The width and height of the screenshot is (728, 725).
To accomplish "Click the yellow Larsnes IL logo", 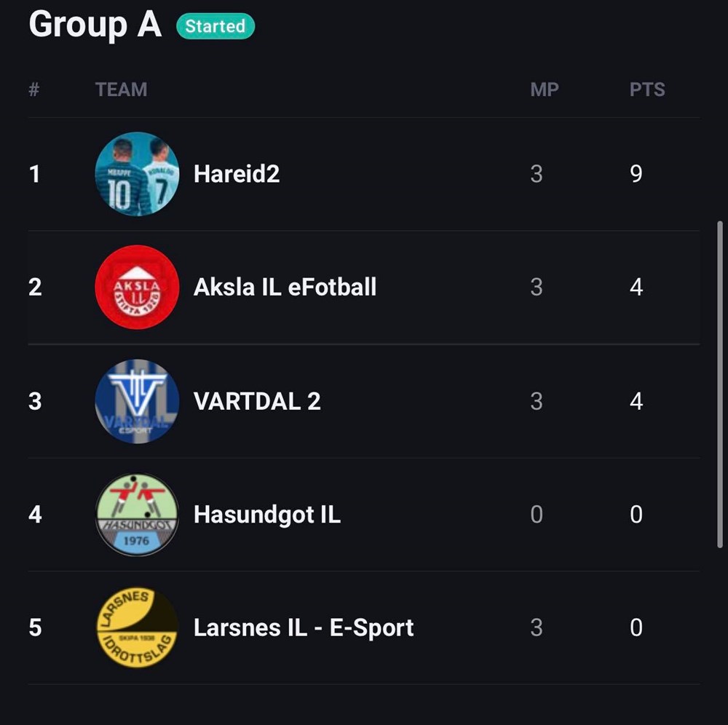I will [x=137, y=627].
